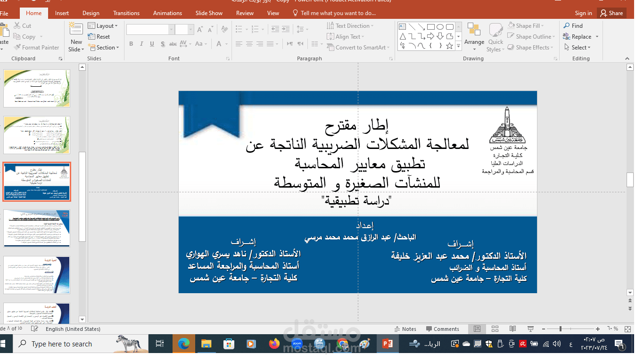Open the Transitions tab
The image size is (644, 362).
[126, 13]
